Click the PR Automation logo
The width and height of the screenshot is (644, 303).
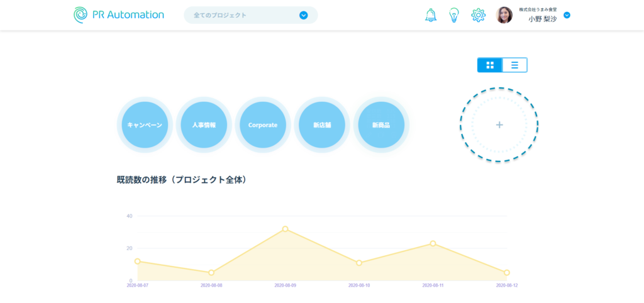tap(119, 15)
